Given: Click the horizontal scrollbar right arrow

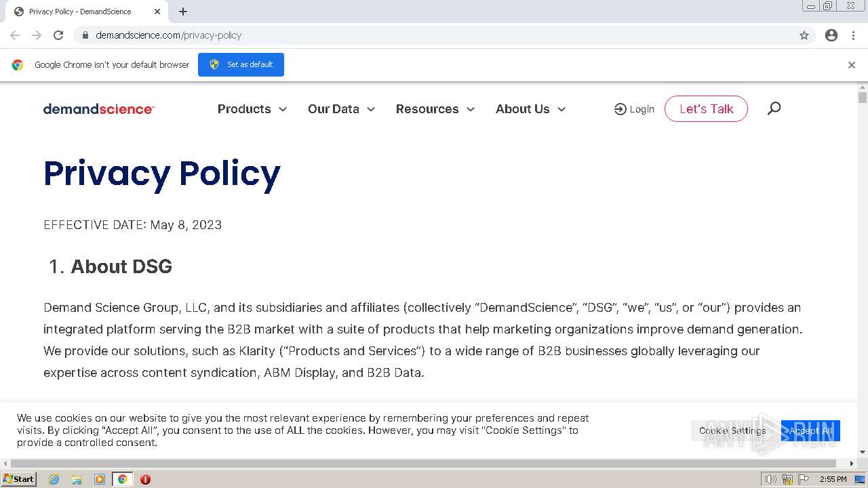Looking at the screenshot, I should pos(852,464).
